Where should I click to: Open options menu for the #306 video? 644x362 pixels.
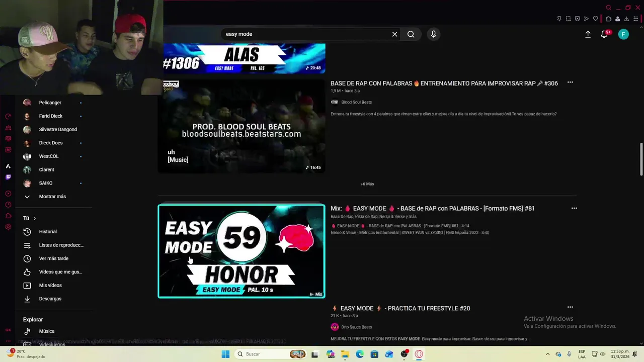570,82
